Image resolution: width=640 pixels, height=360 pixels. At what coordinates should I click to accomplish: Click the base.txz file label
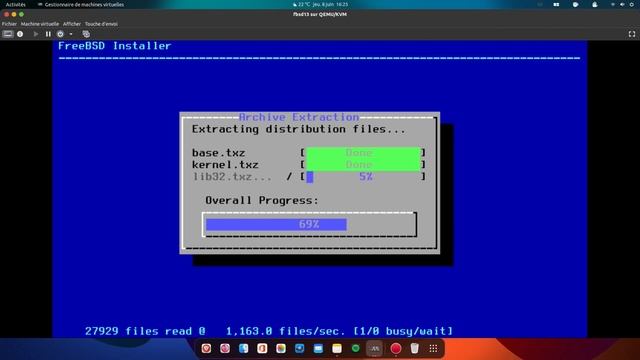218,153
